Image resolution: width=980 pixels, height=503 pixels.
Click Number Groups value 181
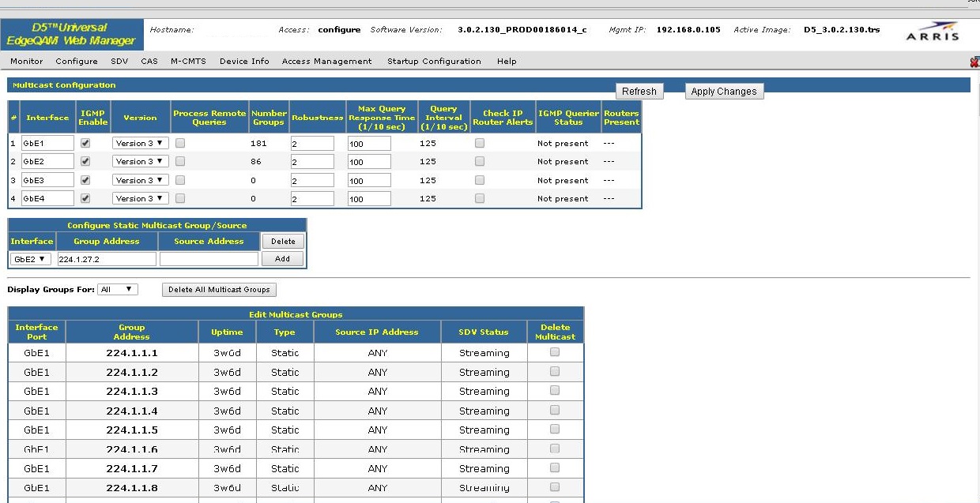pos(258,144)
